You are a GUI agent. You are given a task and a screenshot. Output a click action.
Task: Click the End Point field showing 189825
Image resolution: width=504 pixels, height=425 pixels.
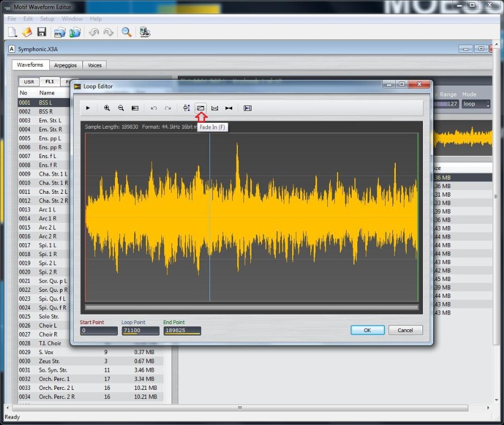[182, 330]
